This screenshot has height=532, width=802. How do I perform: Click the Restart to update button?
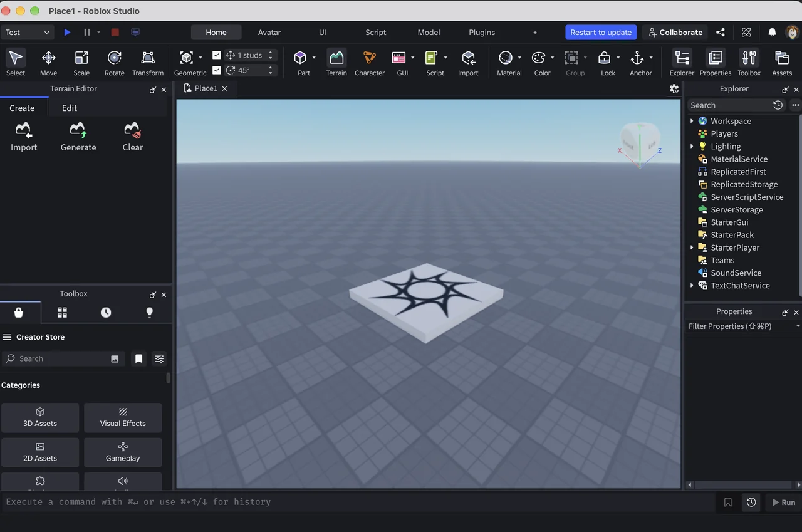coord(601,33)
